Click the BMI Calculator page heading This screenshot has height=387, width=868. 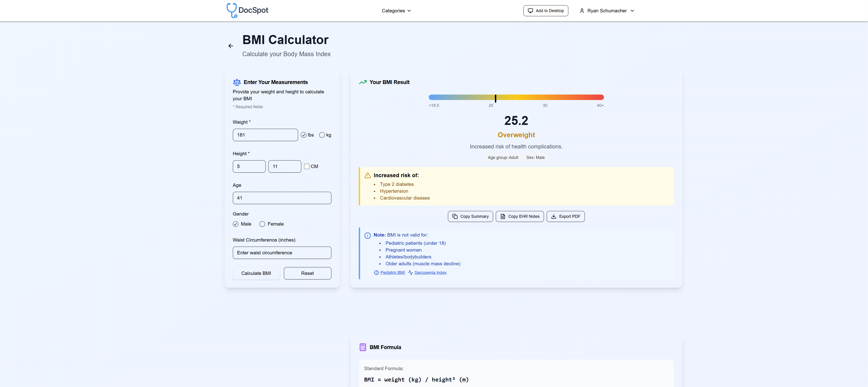(x=285, y=40)
